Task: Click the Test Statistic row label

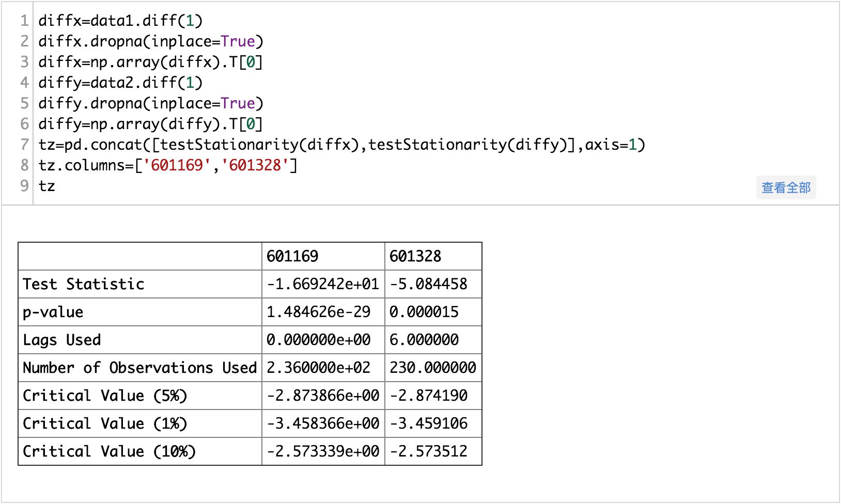Action: point(84,284)
